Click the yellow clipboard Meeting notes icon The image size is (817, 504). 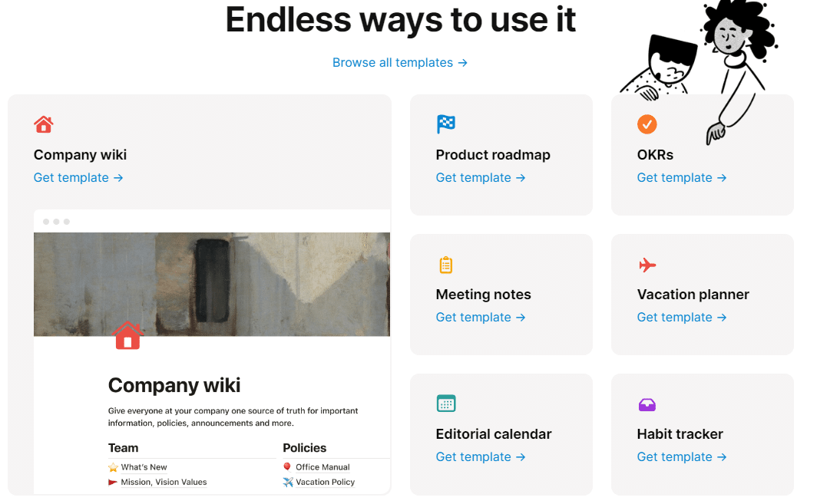click(446, 265)
